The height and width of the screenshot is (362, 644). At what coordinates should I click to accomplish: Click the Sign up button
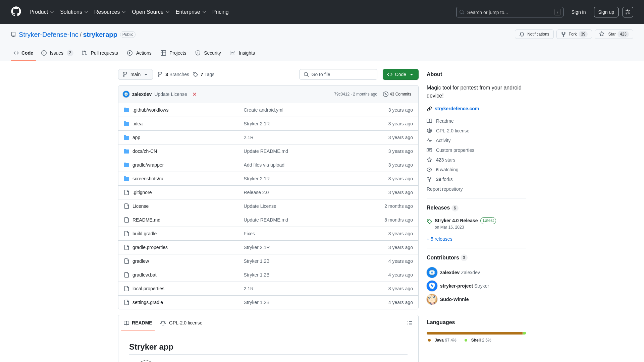click(x=606, y=12)
